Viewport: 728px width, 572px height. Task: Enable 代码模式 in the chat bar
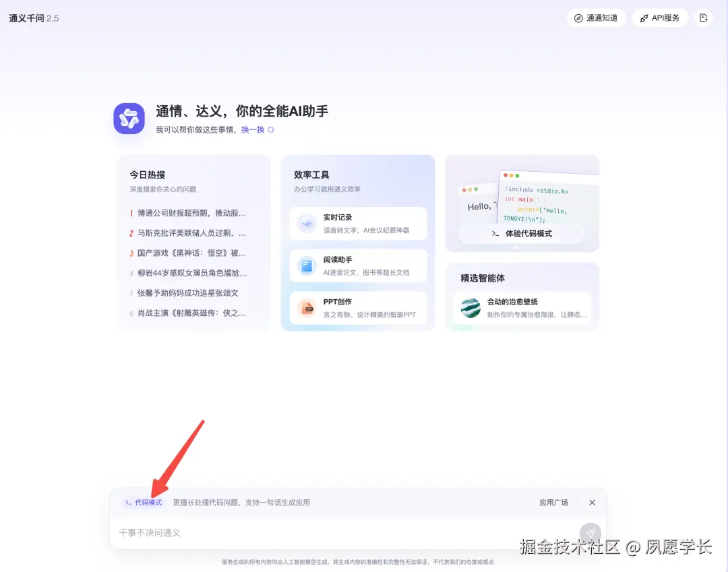(142, 502)
